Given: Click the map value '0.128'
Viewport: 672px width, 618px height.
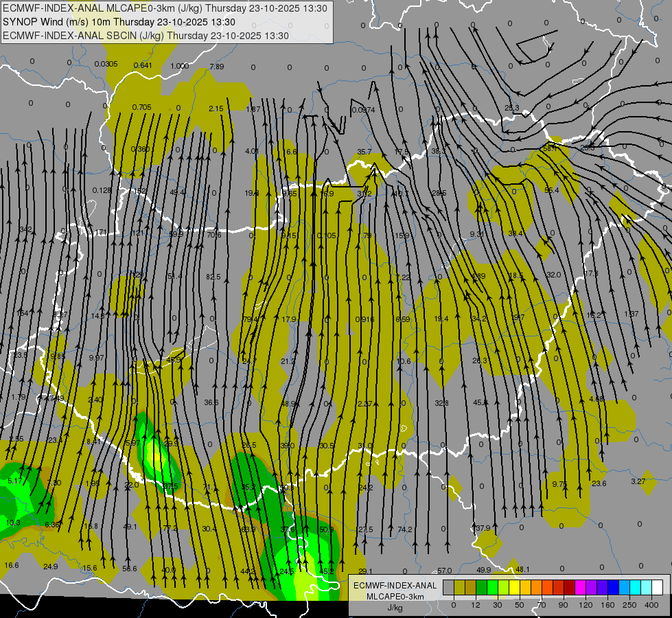Looking at the screenshot, I should (102, 190).
